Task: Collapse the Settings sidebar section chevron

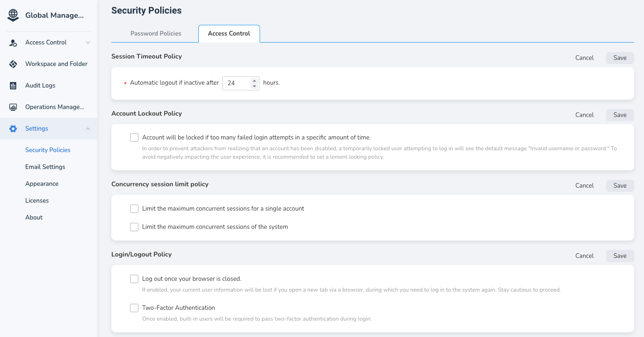Action: pyautogui.click(x=88, y=129)
